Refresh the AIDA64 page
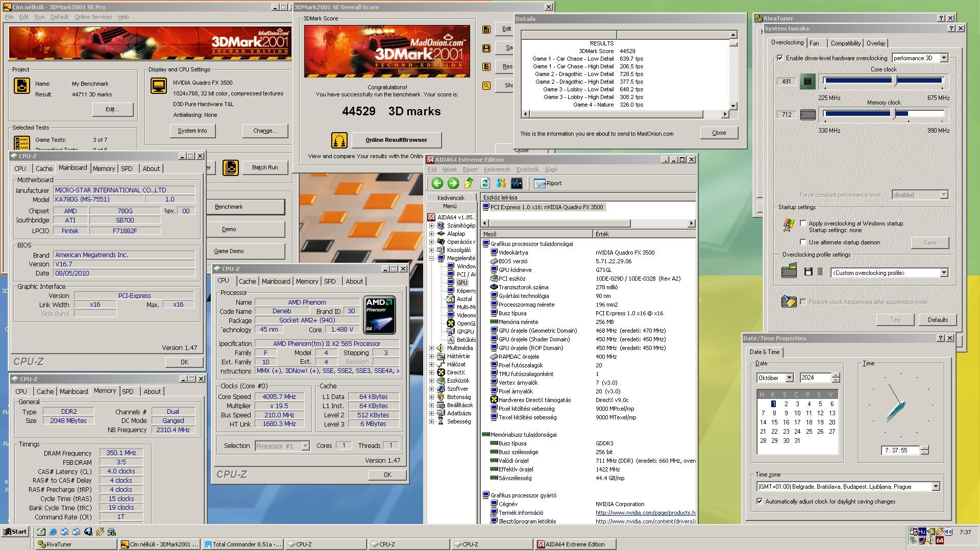Viewport: 980px width, 551px height. (x=485, y=183)
